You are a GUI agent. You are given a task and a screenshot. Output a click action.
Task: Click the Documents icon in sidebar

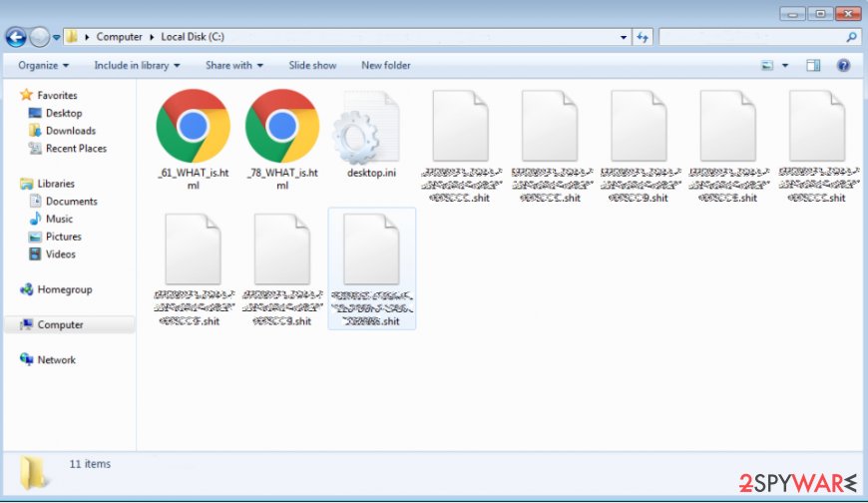point(35,201)
